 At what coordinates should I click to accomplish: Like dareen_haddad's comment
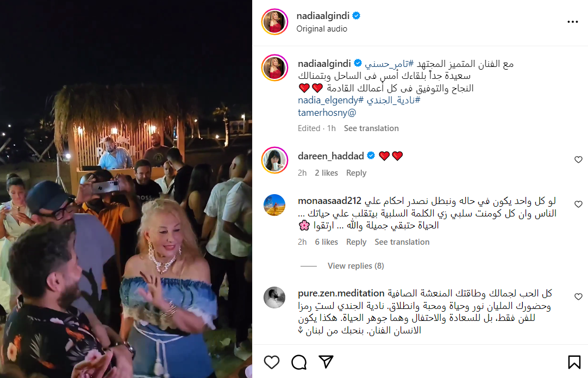tap(578, 159)
